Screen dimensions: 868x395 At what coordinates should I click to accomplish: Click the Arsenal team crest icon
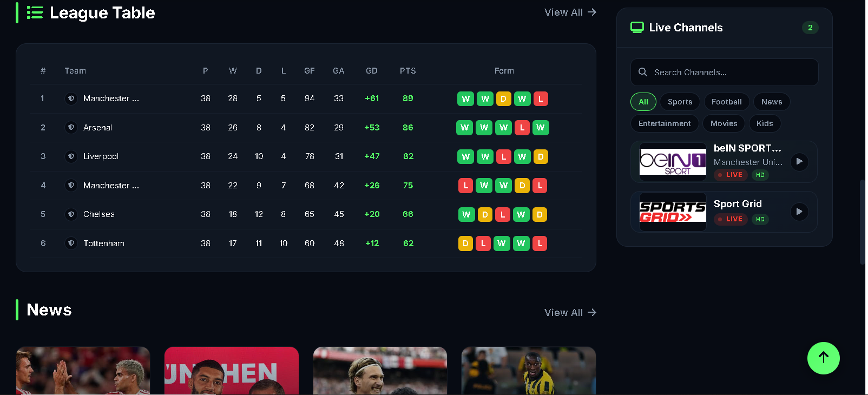pos(71,128)
